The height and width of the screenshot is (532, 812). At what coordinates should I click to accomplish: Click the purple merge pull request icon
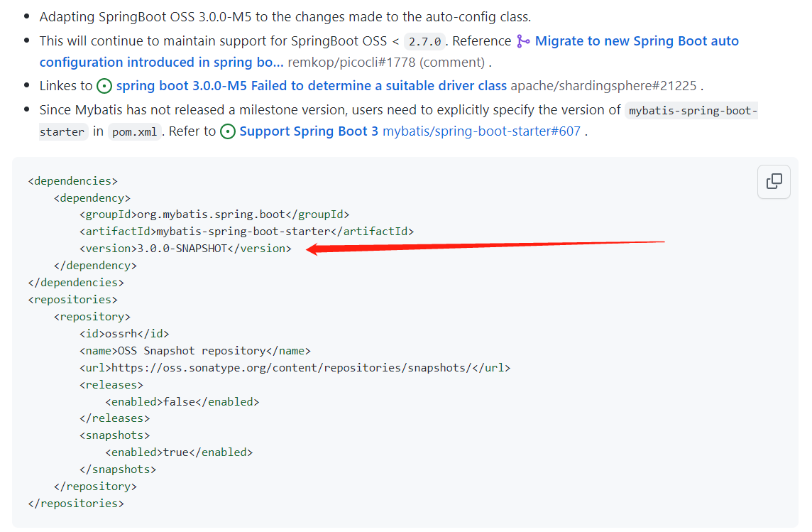point(523,40)
